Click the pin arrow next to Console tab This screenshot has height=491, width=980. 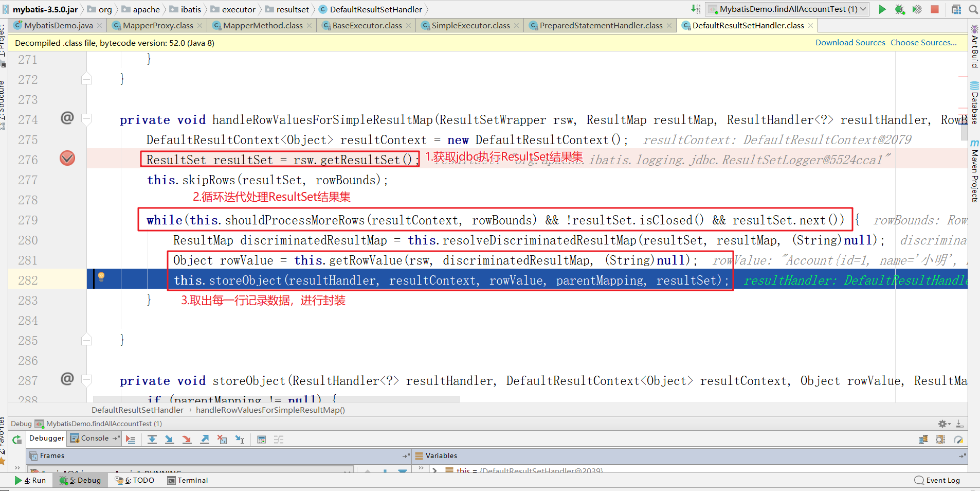116,439
